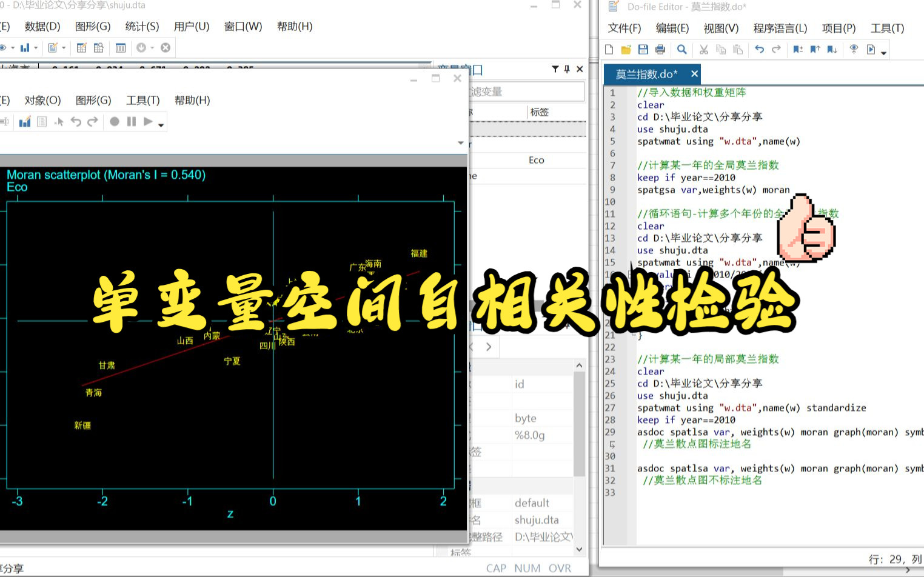
Task: Open the Find dialog in the Do-file Editor
Action: pyautogui.click(x=681, y=49)
